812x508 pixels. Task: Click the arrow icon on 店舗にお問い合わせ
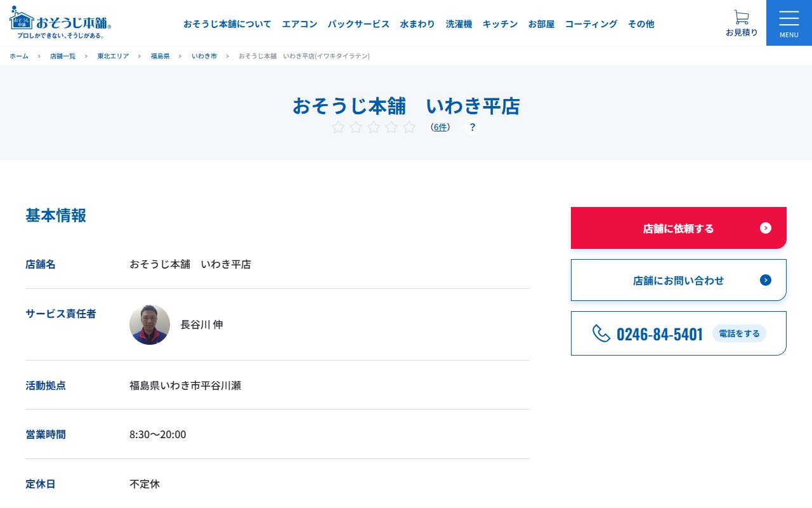click(766, 280)
